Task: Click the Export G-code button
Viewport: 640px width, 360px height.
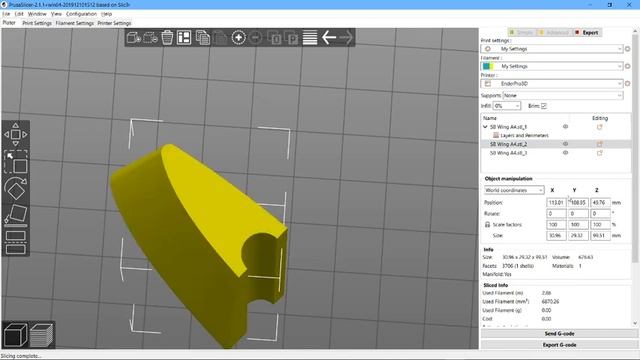Action: 559,345
